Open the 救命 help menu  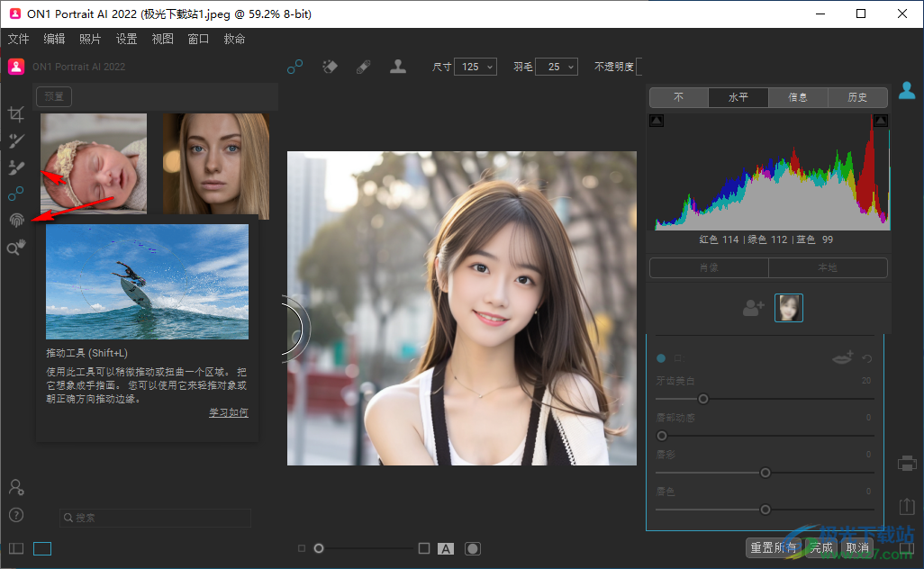click(x=234, y=39)
